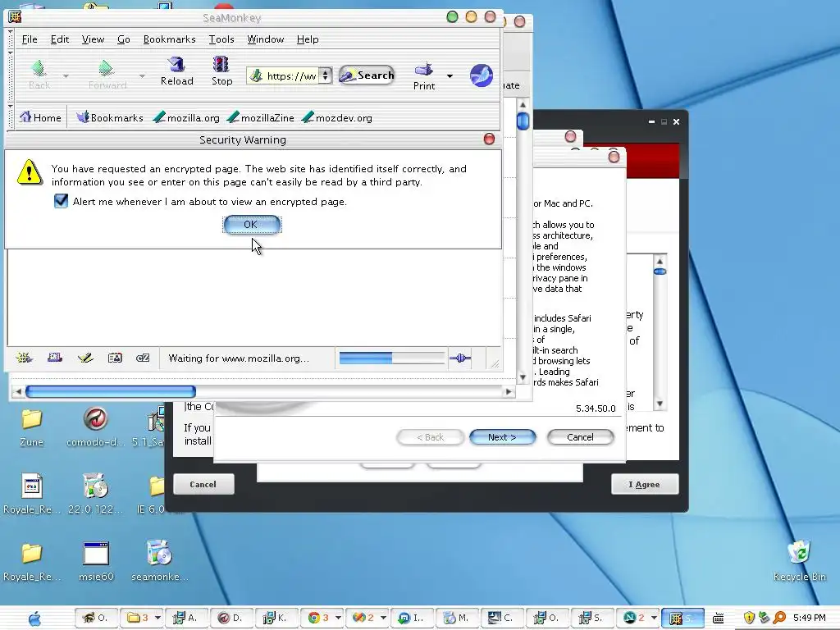Open the Bookmarks menu
This screenshot has height=630, width=840.
pyautogui.click(x=169, y=39)
